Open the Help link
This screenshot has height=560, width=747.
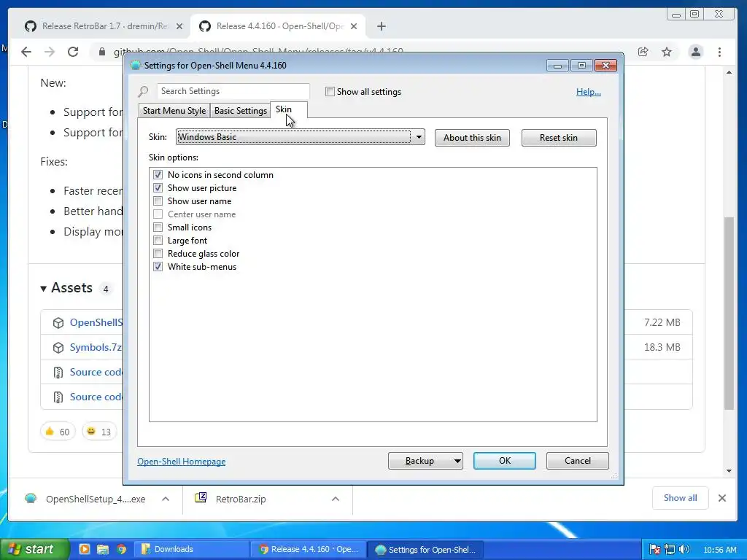tap(589, 91)
